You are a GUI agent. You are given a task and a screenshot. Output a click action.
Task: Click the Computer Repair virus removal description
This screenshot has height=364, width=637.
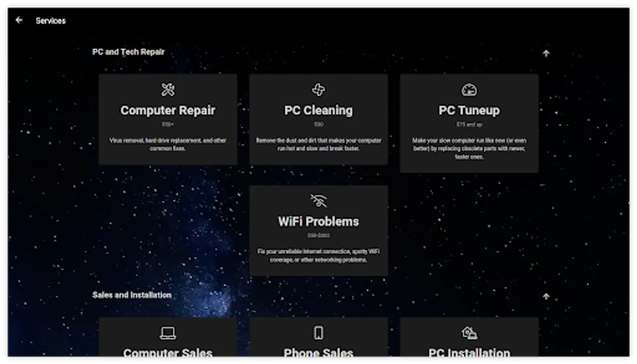[168, 144]
